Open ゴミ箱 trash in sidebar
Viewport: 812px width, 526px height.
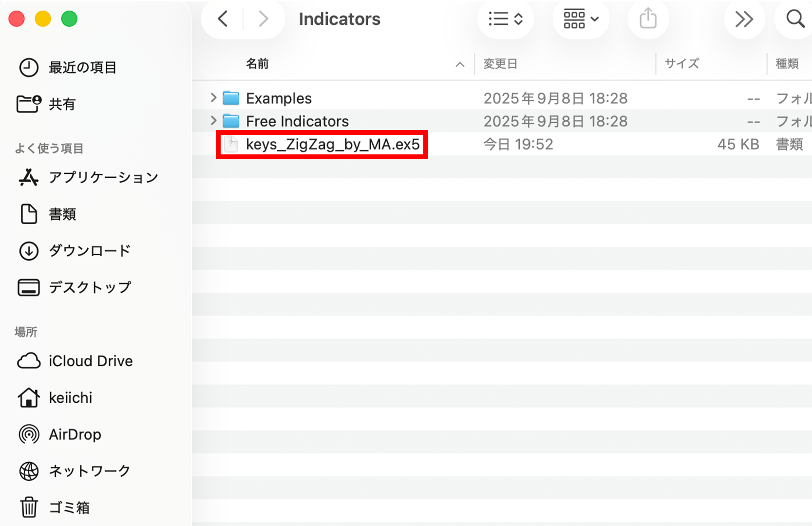(x=69, y=507)
